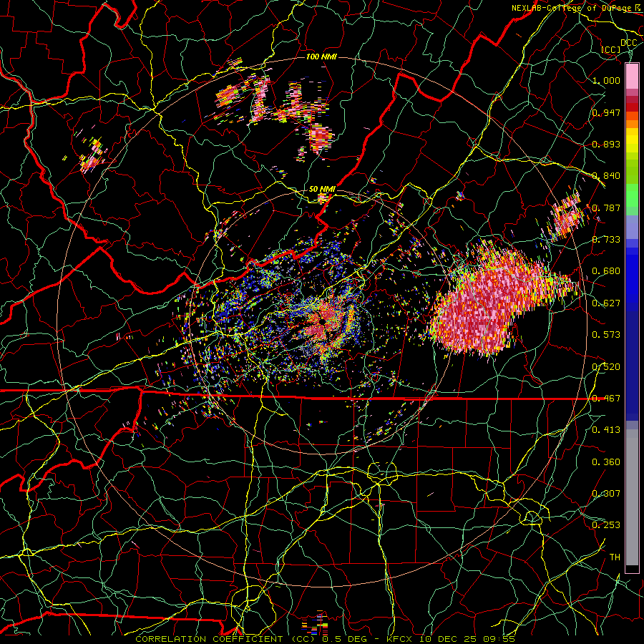Click the 0.787 color scale value
This screenshot has height=644, width=644.
click(606, 208)
